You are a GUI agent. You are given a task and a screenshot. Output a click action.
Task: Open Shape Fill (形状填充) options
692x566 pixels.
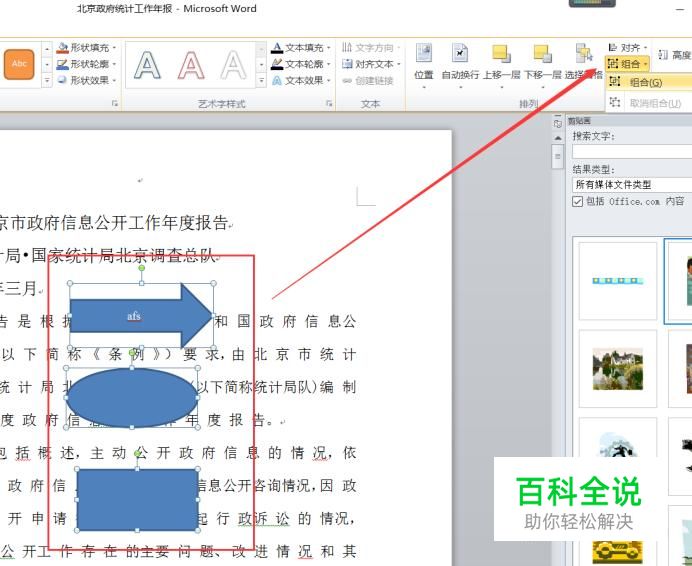click(x=87, y=47)
